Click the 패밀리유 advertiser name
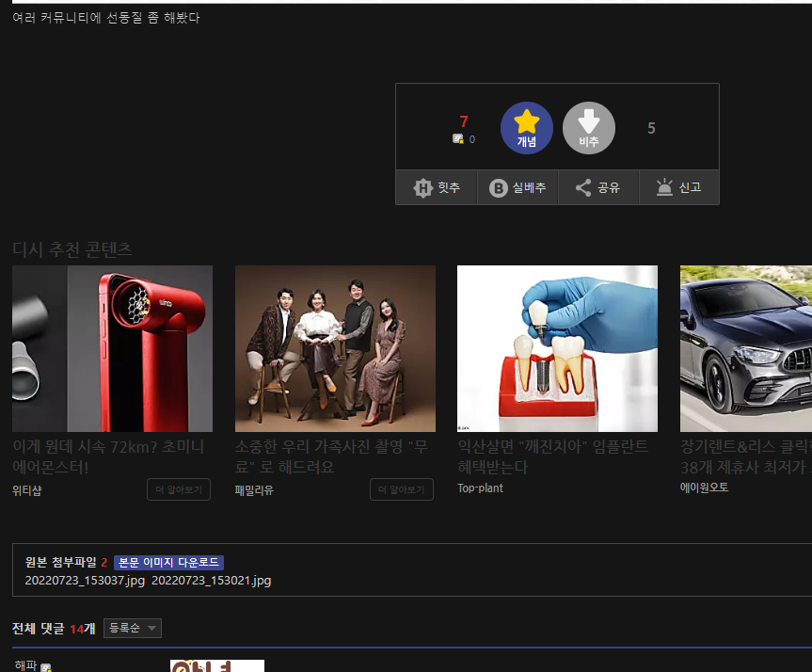Viewport: 812px width, 672px height. (x=254, y=490)
